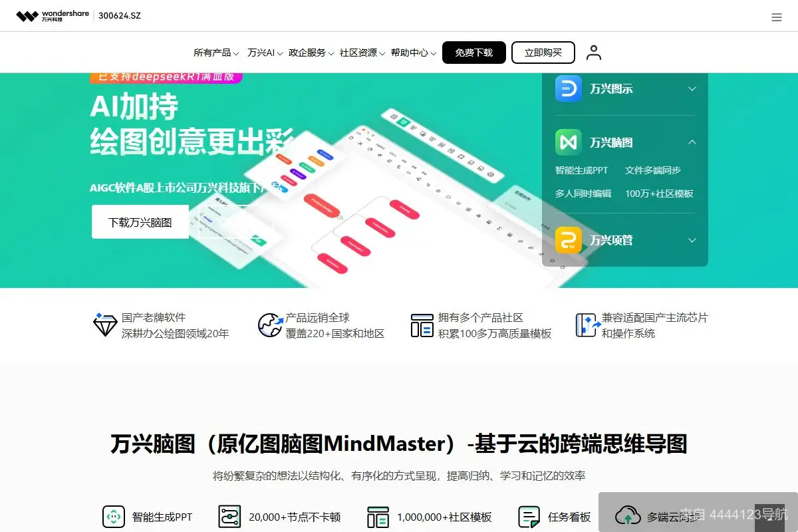Click the 免费下载 button
Viewport: 798px width, 532px height.
[473, 52]
